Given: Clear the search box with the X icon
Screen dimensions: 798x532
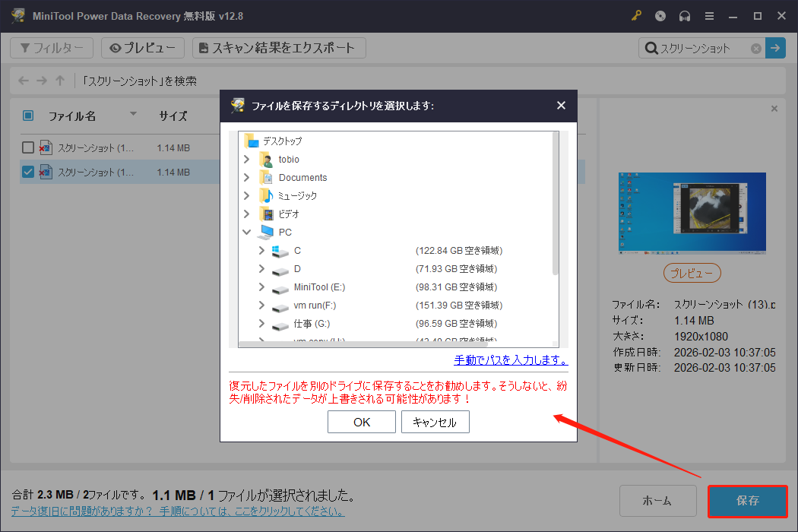Looking at the screenshot, I should pos(755,48).
